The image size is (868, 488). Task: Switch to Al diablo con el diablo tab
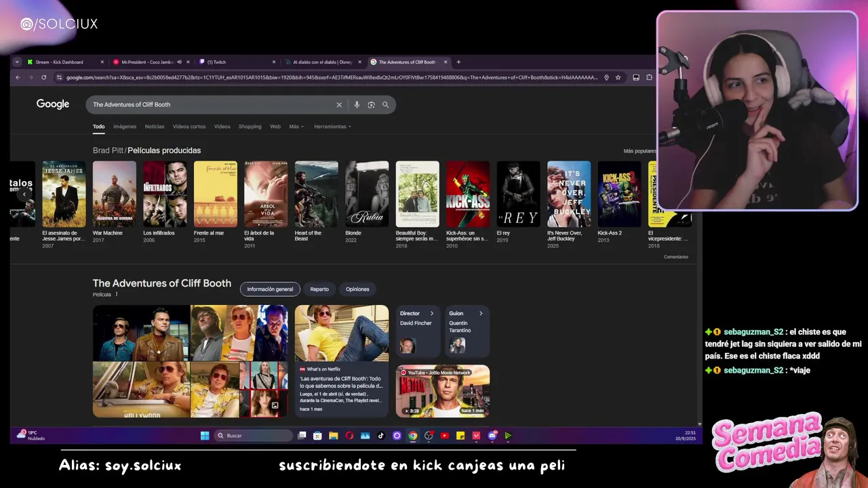pos(322,62)
